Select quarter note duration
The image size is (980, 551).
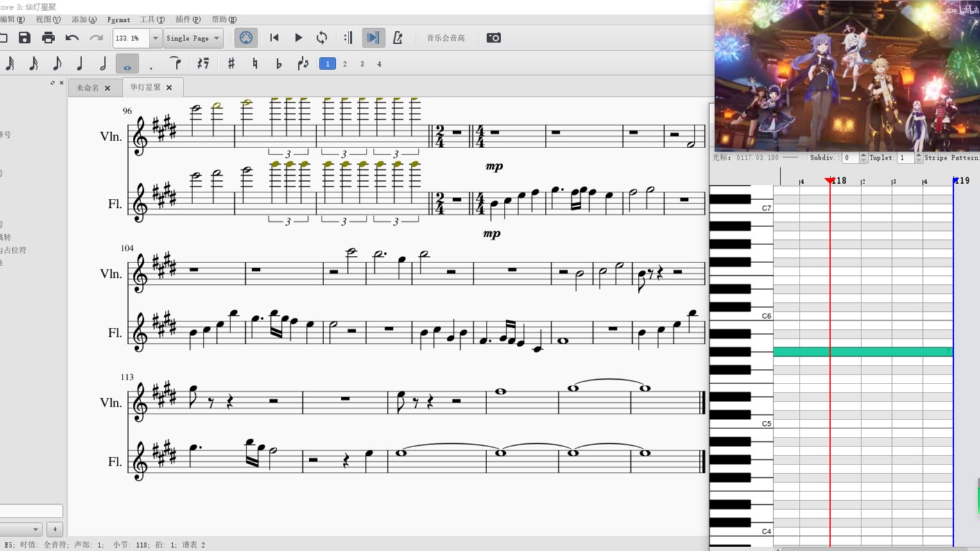click(x=80, y=64)
